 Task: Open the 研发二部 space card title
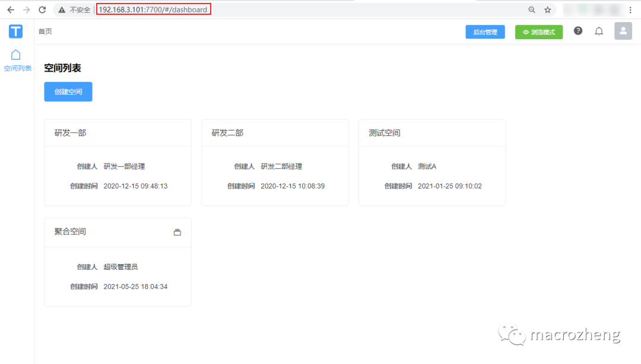coord(227,133)
